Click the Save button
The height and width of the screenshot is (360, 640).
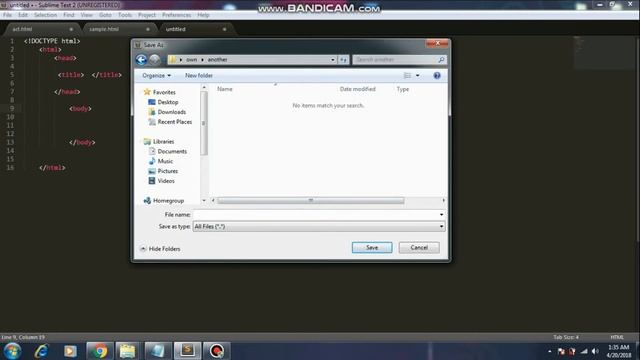(372, 247)
